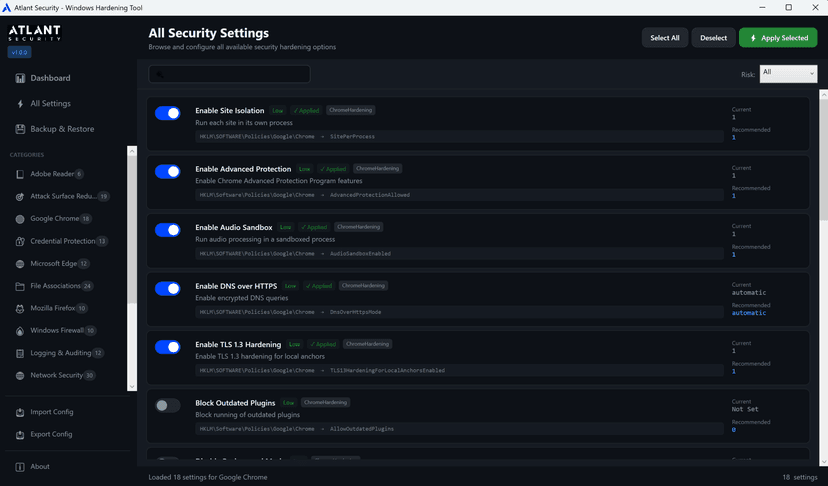
Task: Select the Windows Firewall flame icon
Action: tap(20, 331)
